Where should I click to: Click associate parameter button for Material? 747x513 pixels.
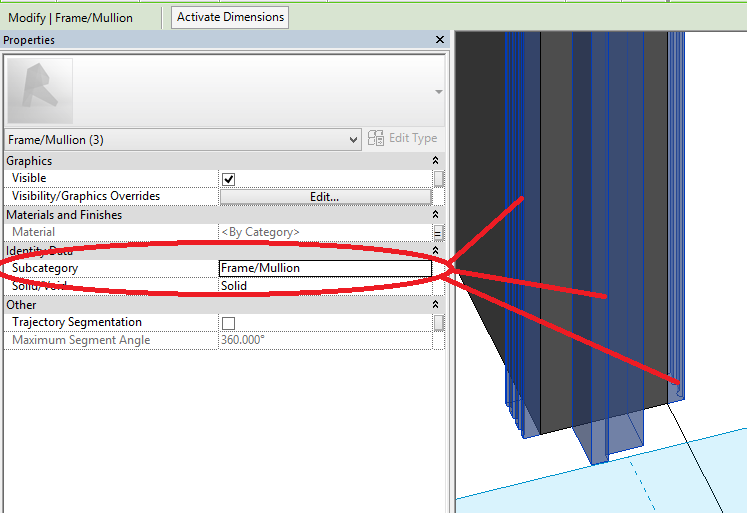438,232
